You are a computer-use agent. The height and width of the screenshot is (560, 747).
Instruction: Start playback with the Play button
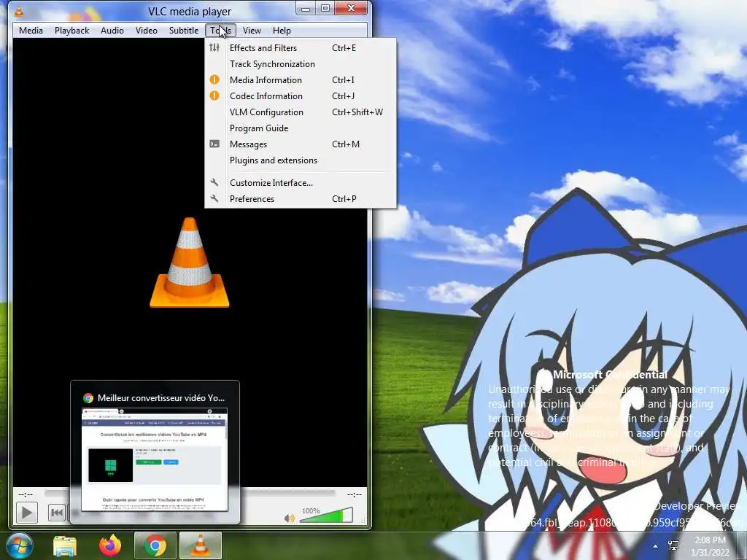pos(27,513)
